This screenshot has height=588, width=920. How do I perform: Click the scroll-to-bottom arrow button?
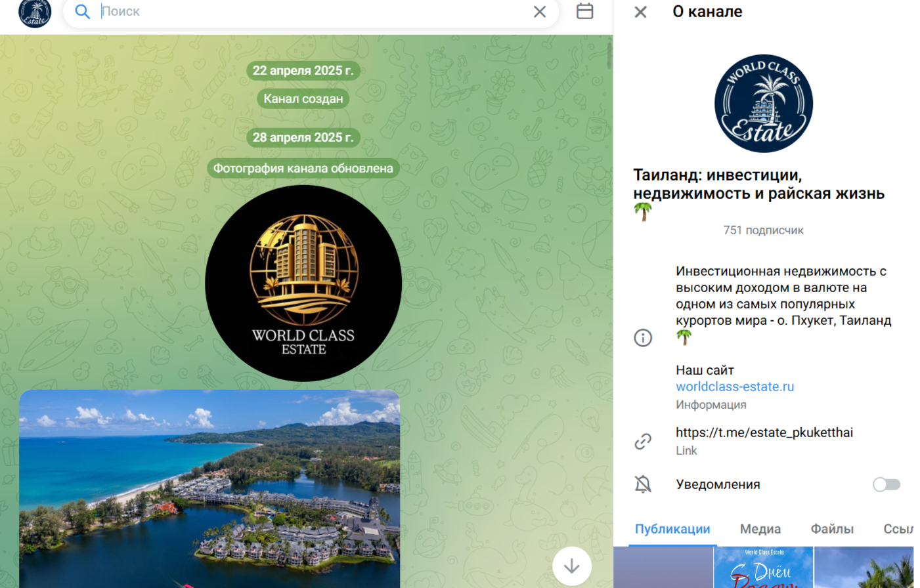tap(572, 566)
